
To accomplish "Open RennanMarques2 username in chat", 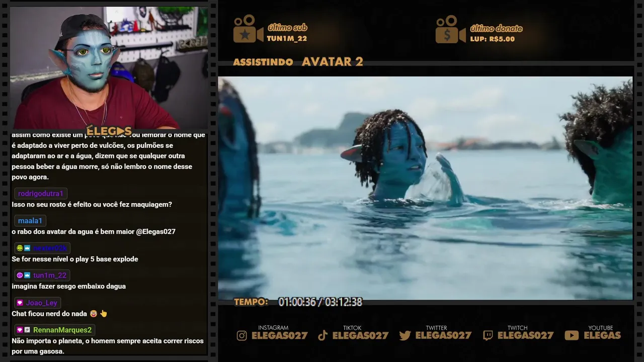I will tap(62, 330).
